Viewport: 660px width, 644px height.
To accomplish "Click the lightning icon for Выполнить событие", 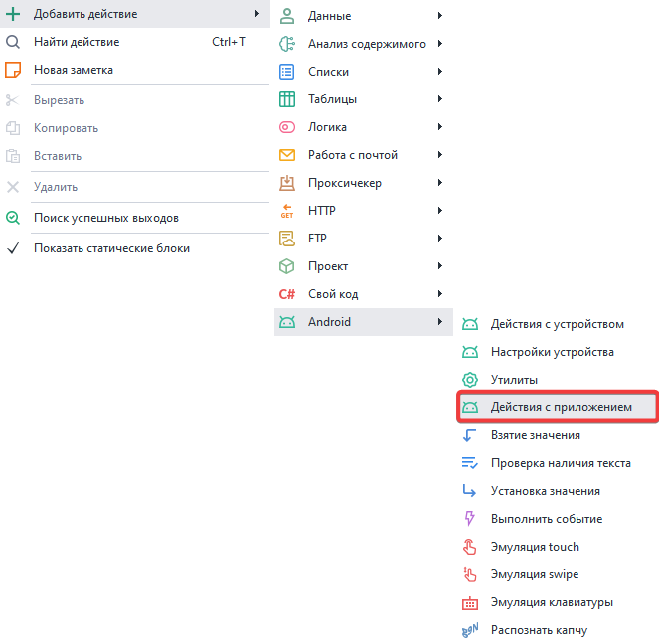I will coord(470,519).
